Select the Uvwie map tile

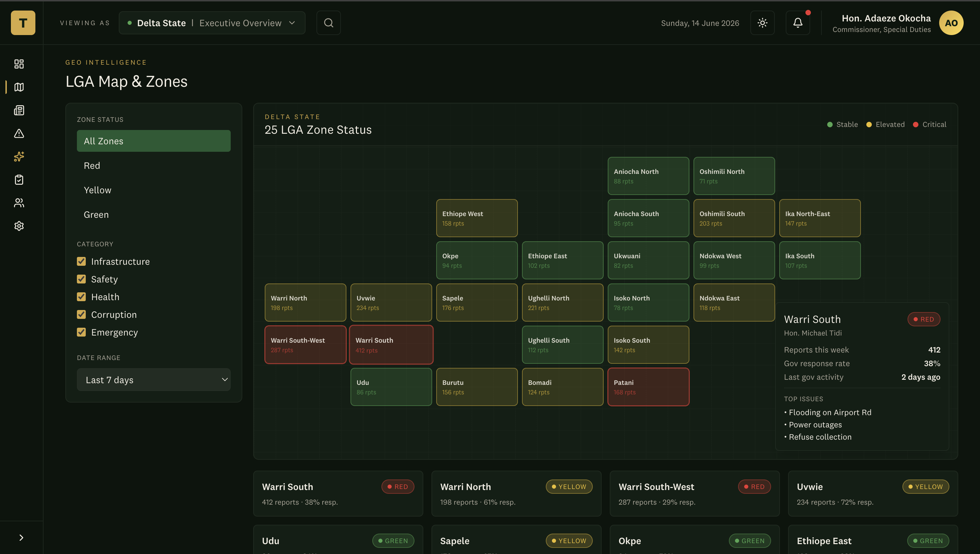[x=391, y=303]
